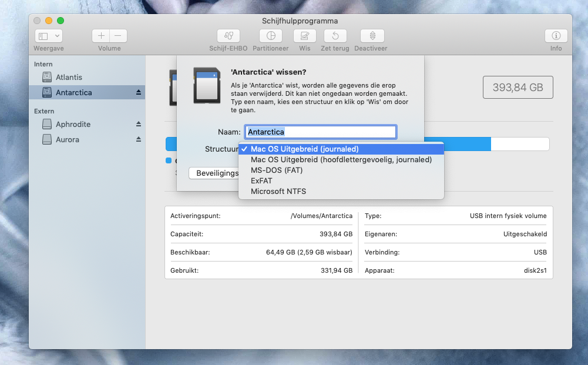
Task: Choose Mac OS Uitgebreid (hoofdlettergevoelig, journaled)
Action: click(x=341, y=159)
